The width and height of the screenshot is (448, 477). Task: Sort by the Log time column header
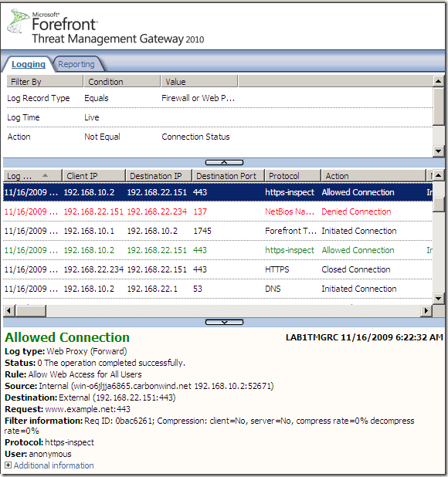point(32,175)
